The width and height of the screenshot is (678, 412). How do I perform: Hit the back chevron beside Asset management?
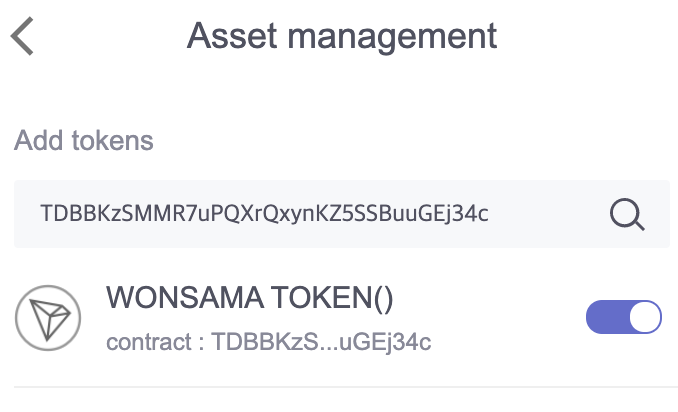coord(23,37)
